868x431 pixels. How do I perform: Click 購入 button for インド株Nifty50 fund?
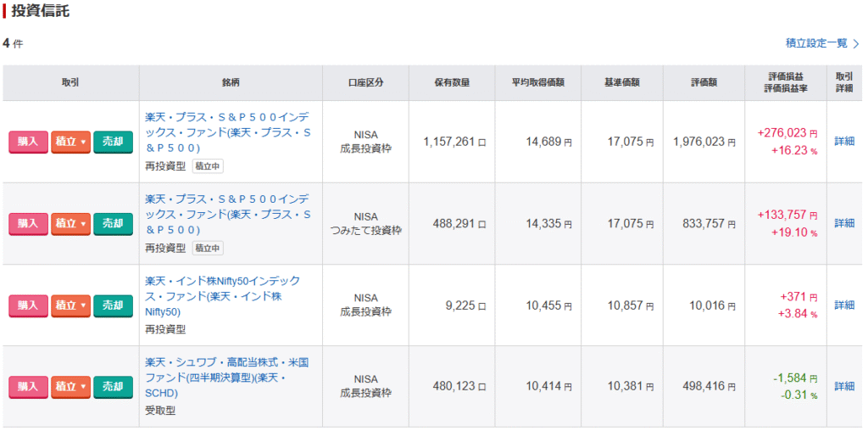[x=28, y=305]
